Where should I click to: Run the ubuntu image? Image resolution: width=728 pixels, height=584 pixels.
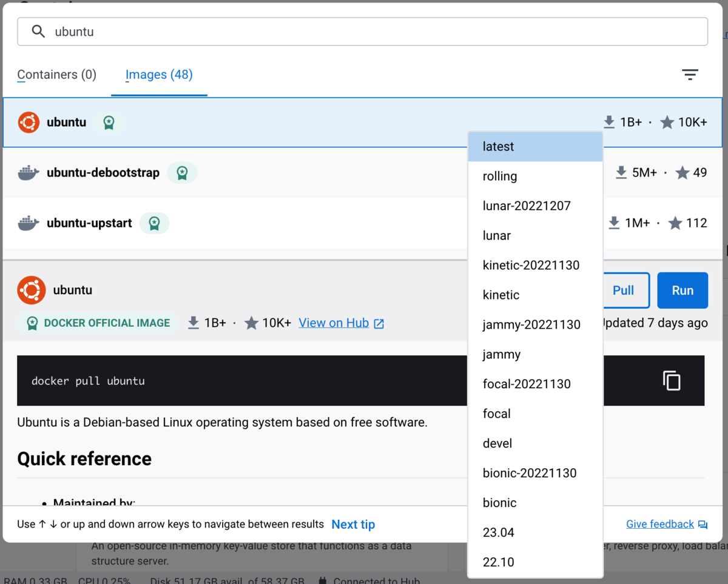coord(682,290)
